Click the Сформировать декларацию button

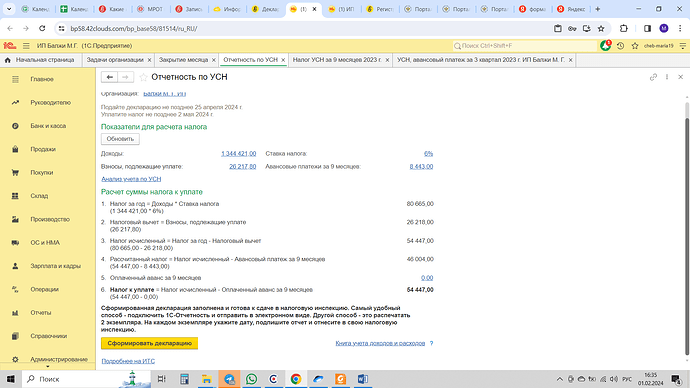[x=150, y=343]
